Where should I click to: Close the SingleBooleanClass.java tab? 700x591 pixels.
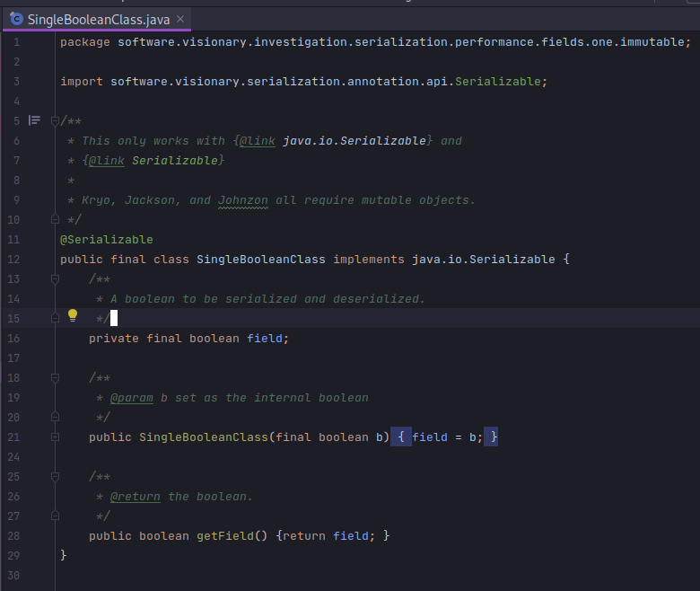[180, 19]
